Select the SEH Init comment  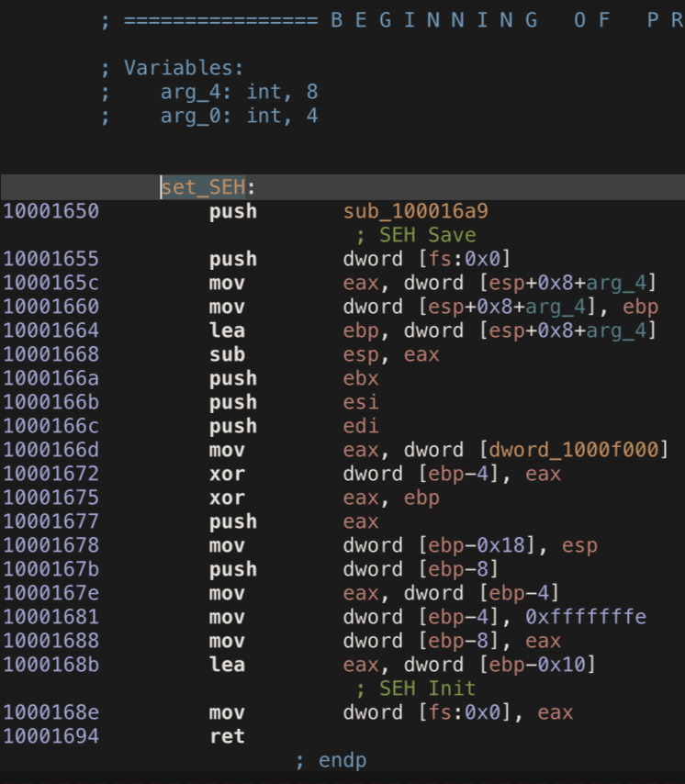(x=416, y=689)
